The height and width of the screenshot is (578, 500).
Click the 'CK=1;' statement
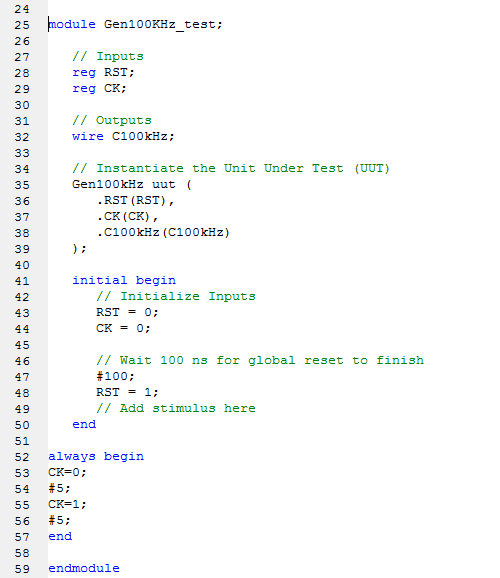(x=67, y=504)
